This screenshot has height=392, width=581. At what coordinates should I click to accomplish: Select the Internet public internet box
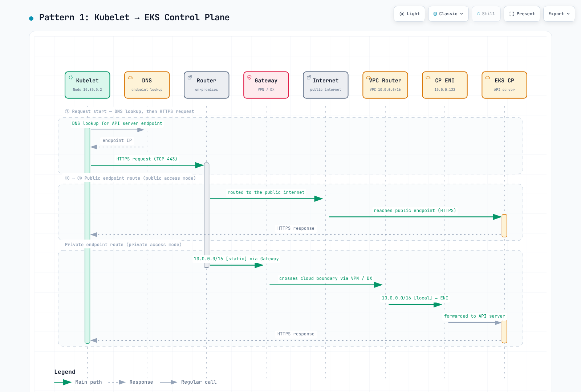pyautogui.click(x=326, y=85)
